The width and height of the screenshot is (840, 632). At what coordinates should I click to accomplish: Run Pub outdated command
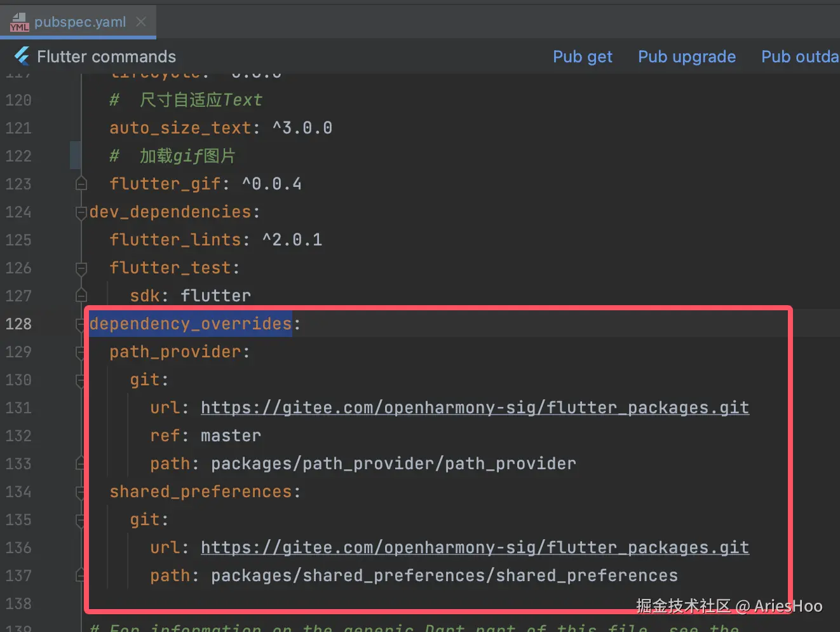click(800, 57)
